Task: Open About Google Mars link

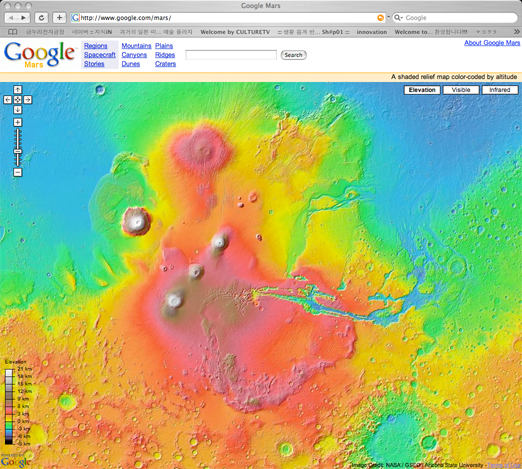Action: [x=492, y=43]
